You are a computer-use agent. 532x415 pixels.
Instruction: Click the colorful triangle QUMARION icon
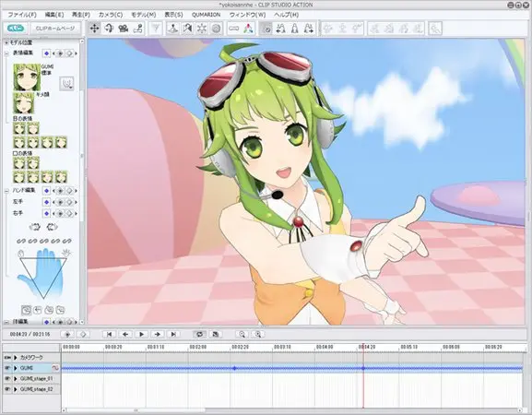248,29
